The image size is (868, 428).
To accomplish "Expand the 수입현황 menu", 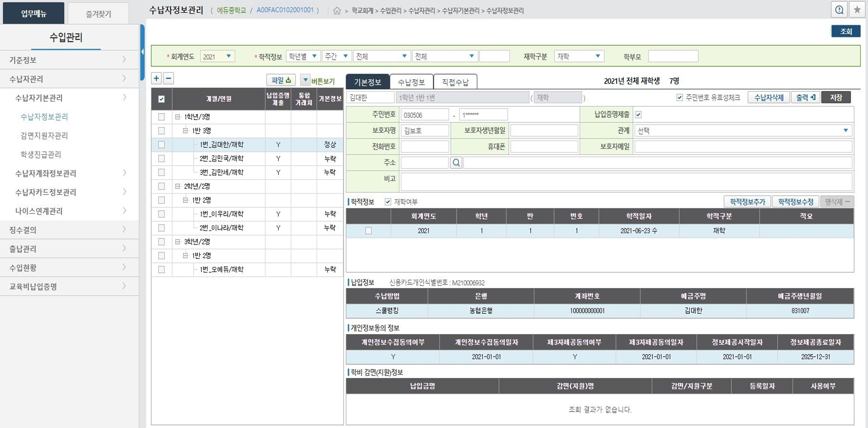I will pyautogui.click(x=69, y=267).
